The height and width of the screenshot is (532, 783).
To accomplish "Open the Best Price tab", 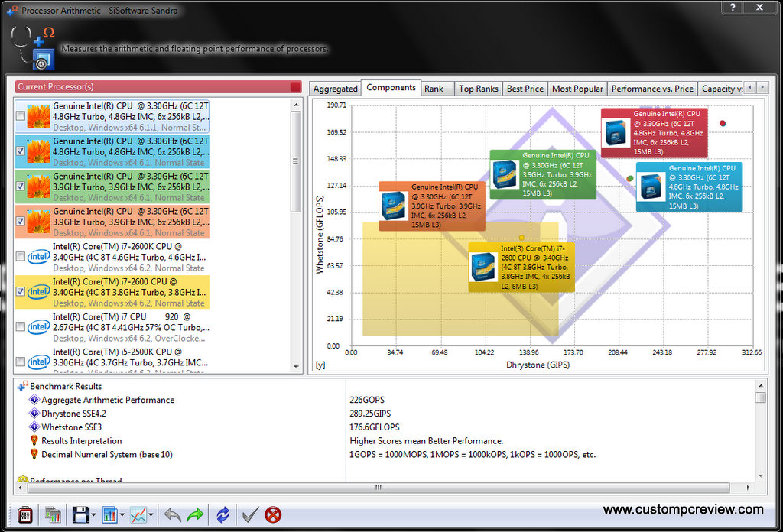I will click(x=525, y=89).
